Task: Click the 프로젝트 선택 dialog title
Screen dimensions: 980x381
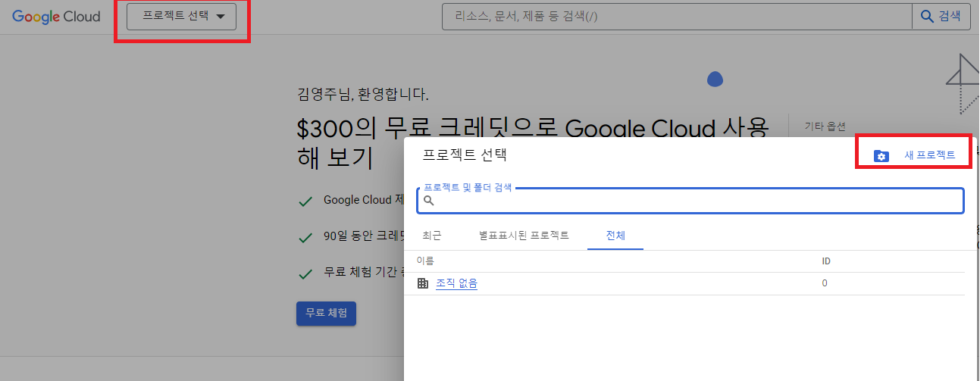Action: tap(464, 155)
